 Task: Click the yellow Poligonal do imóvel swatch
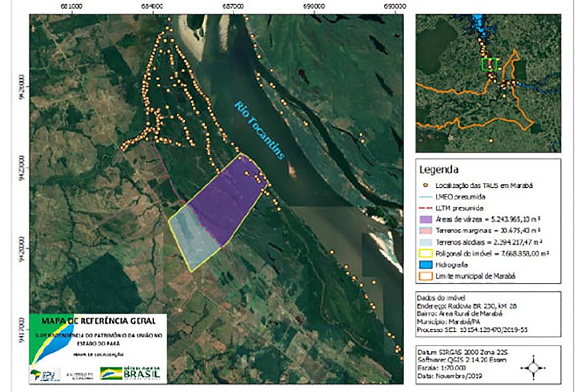[x=426, y=253]
